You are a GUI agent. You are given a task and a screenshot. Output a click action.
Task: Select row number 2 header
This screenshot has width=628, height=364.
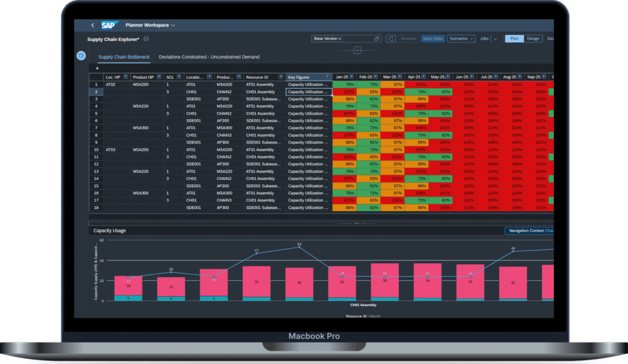click(96, 91)
